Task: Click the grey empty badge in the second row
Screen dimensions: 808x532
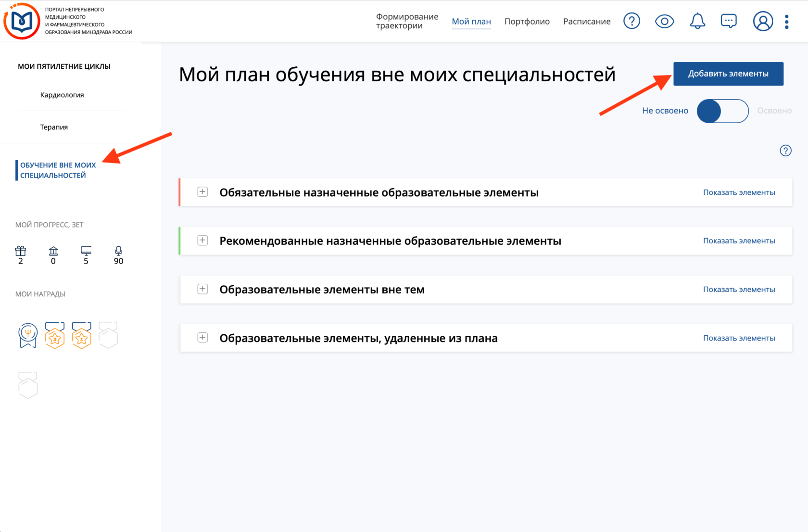Action: 28,385
